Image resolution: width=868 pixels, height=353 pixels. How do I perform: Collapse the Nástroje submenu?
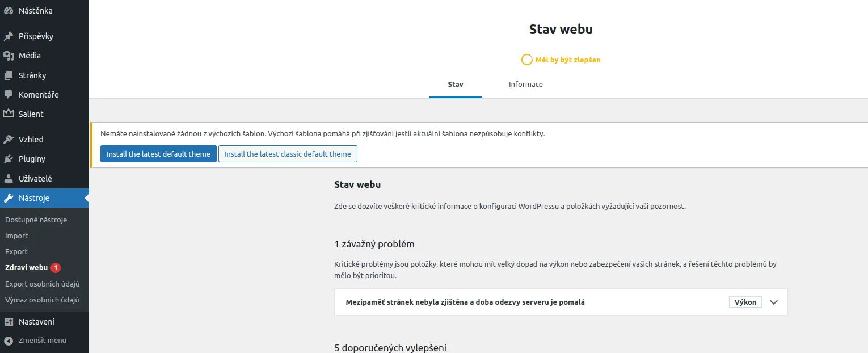pos(35,198)
